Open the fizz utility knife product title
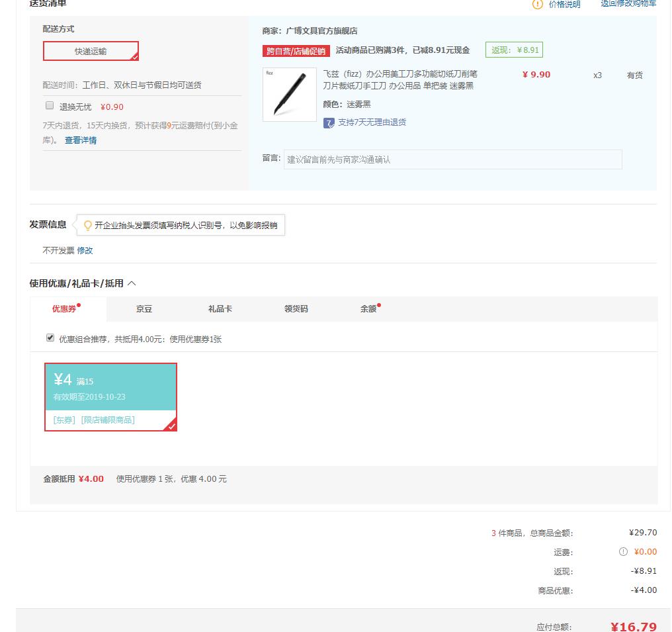This screenshot has width=672, height=632. pyautogui.click(x=400, y=80)
